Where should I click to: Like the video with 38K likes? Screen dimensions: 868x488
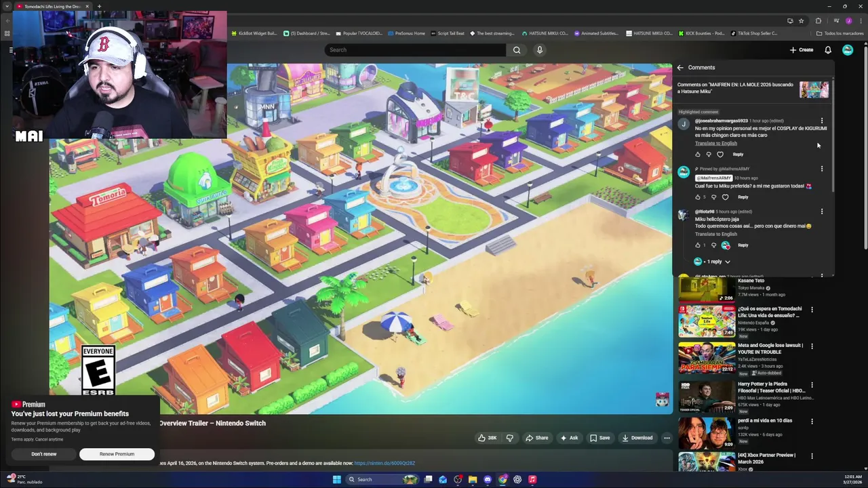pyautogui.click(x=487, y=438)
